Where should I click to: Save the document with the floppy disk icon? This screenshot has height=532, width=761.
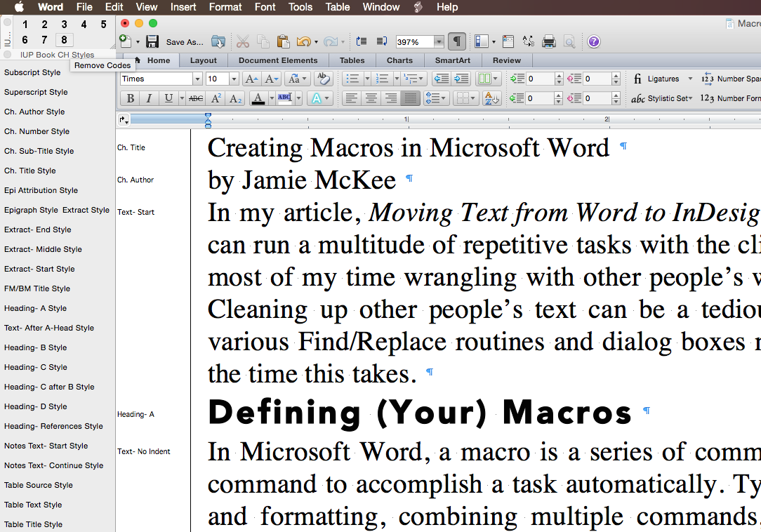pos(152,41)
